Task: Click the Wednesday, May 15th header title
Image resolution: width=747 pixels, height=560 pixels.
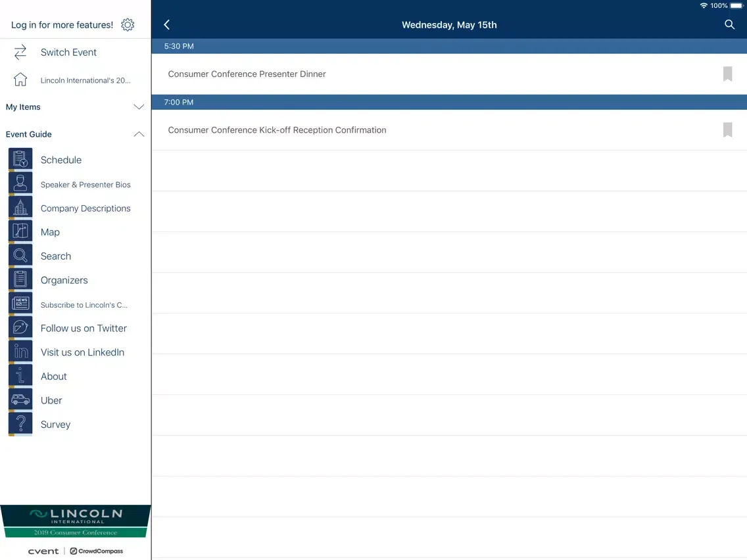Action: click(x=449, y=25)
